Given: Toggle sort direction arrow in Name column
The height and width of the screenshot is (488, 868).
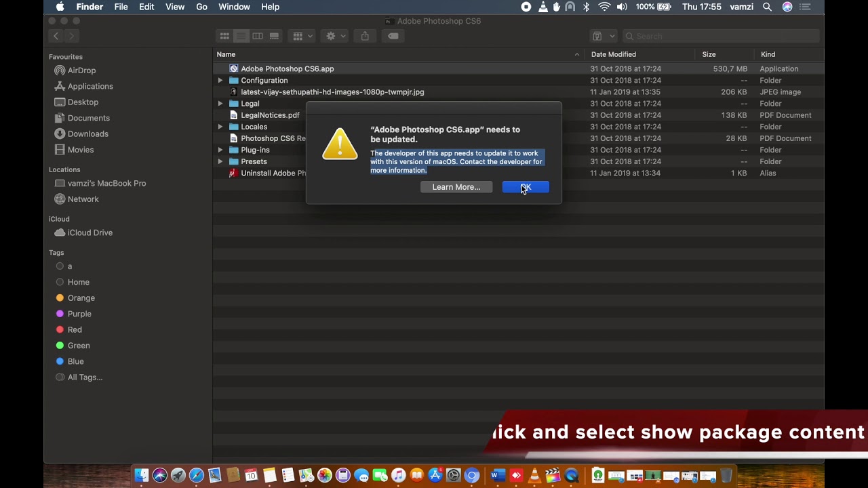Looking at the screenshot, I should point(577,54).
